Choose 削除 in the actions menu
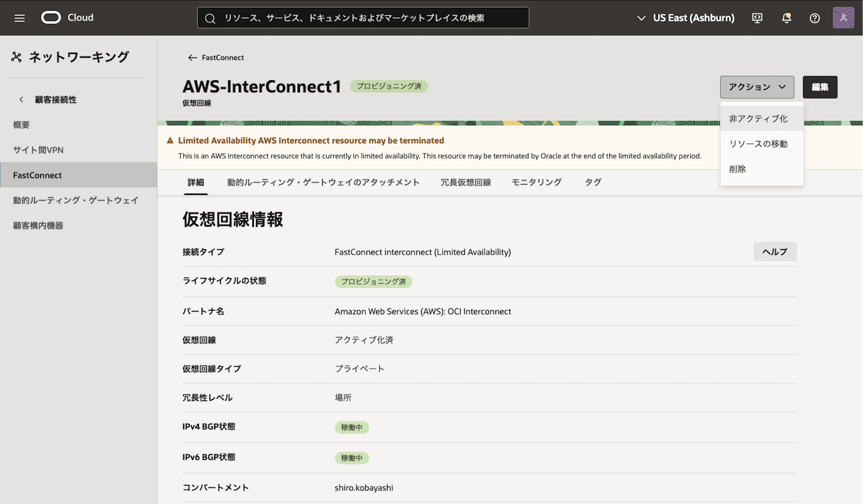The image size is (863, 504). coord(762,169)
